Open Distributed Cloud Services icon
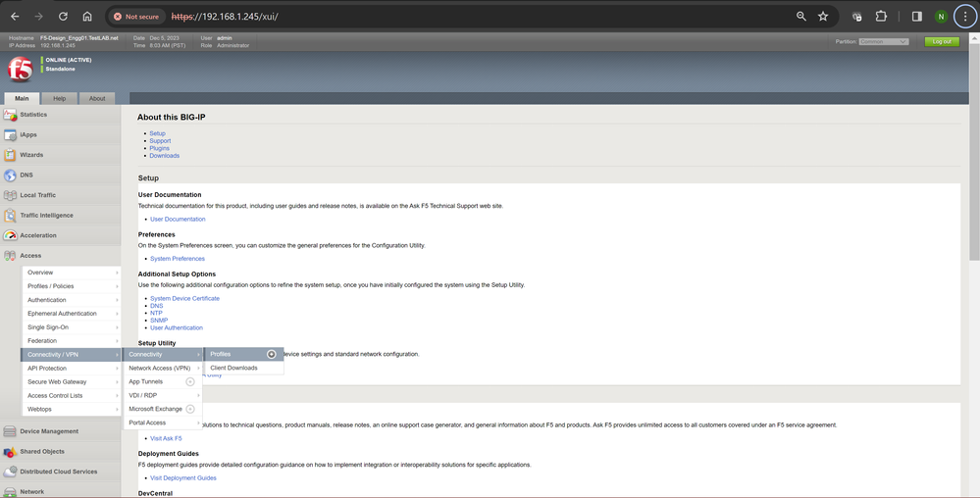 coord(10,472)
